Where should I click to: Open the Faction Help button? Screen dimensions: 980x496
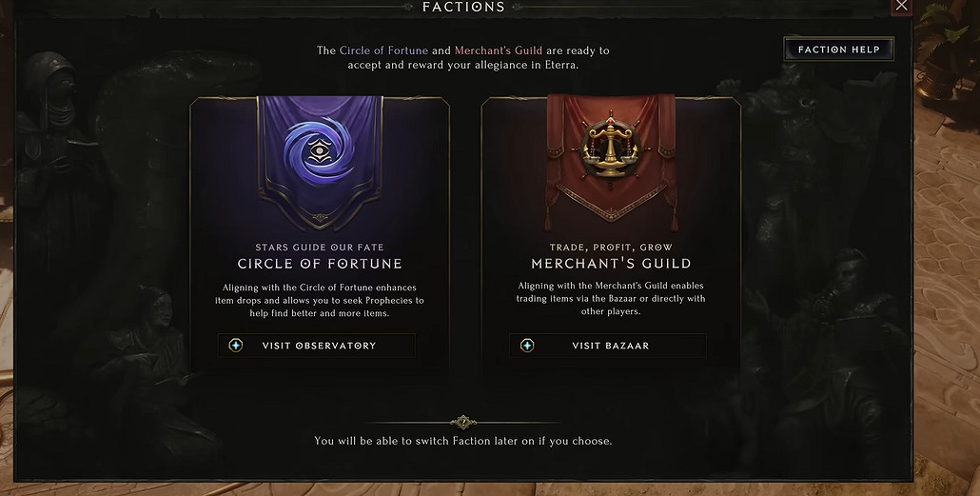[x=838, y=50]
